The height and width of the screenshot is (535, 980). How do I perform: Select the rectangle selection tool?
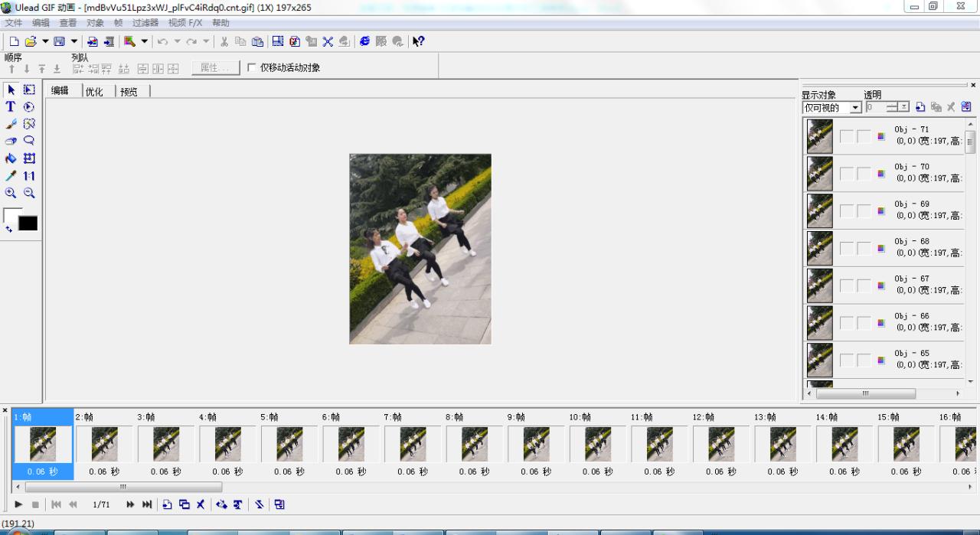click(29, 90)
